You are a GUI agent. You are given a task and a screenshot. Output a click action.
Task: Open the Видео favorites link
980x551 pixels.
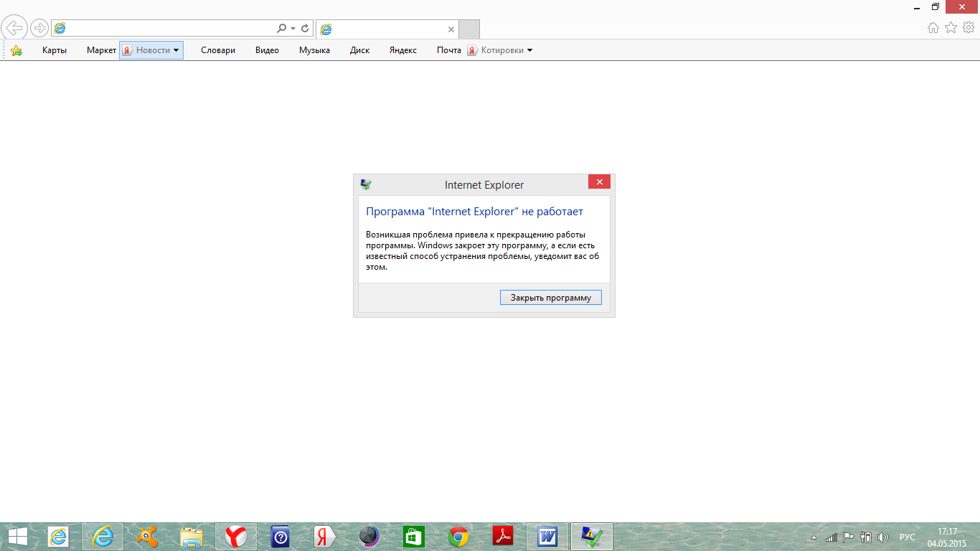coord(267,50)
